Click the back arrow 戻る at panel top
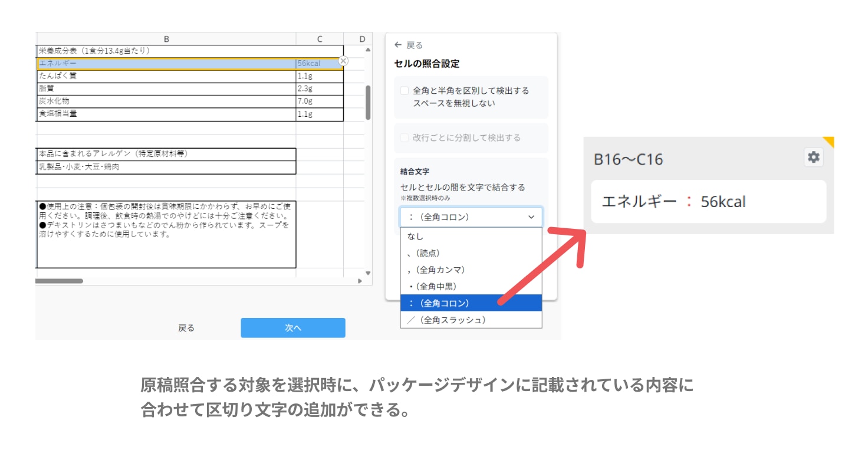Image resolution: width=868 pixels, height=453 pixels. click(x=408, y=45)
